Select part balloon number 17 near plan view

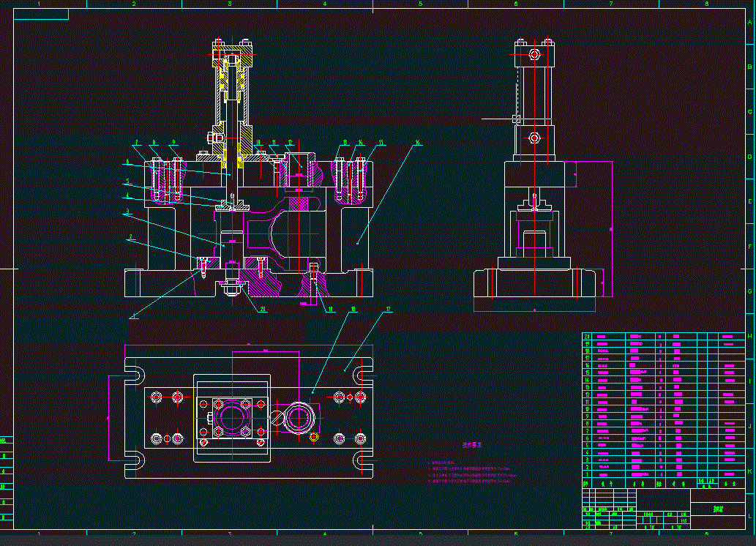(388, 309)
